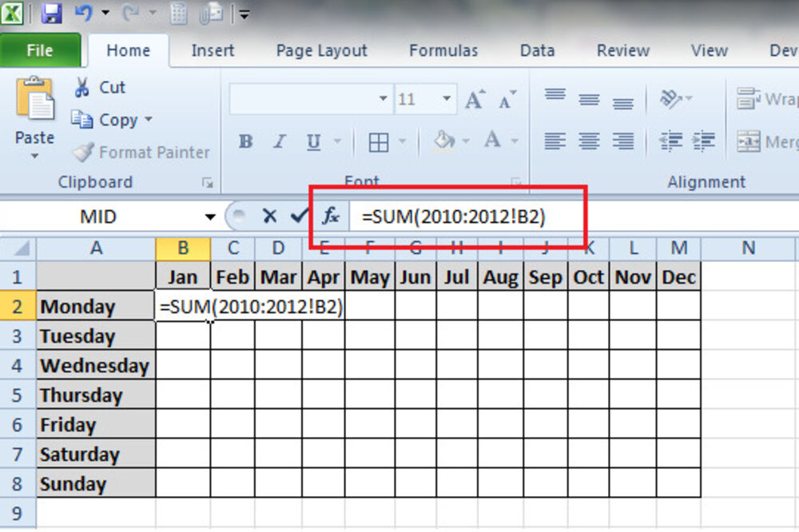Switch to the Formulas ribbon tab
Viewport: 799px width, 532px height.
[443, 50]
